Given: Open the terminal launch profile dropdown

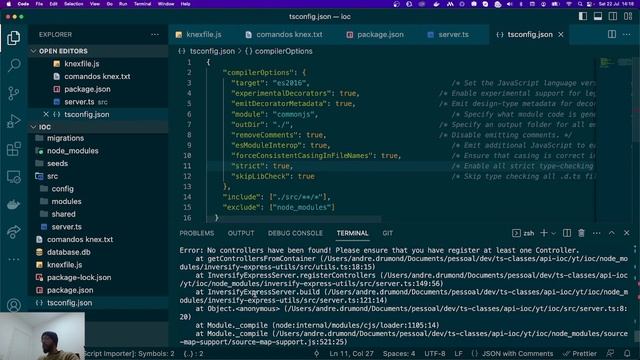Looking at the screenshot, I should point(553,233).
